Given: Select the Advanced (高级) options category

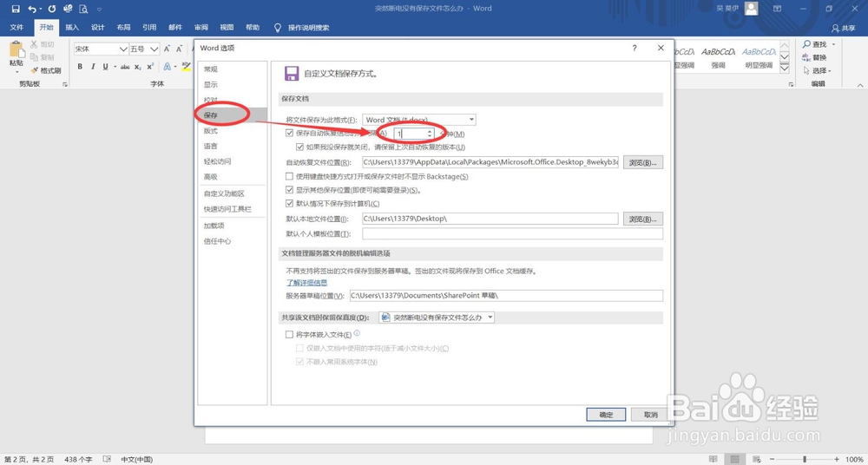Looking at the screenshot, I should click(x=232, y=177).
